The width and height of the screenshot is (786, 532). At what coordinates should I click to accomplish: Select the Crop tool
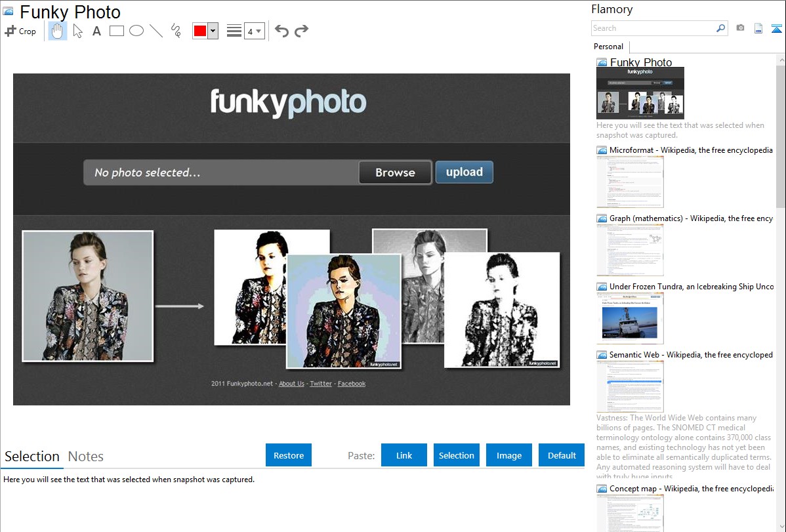(x=20, y=31)
